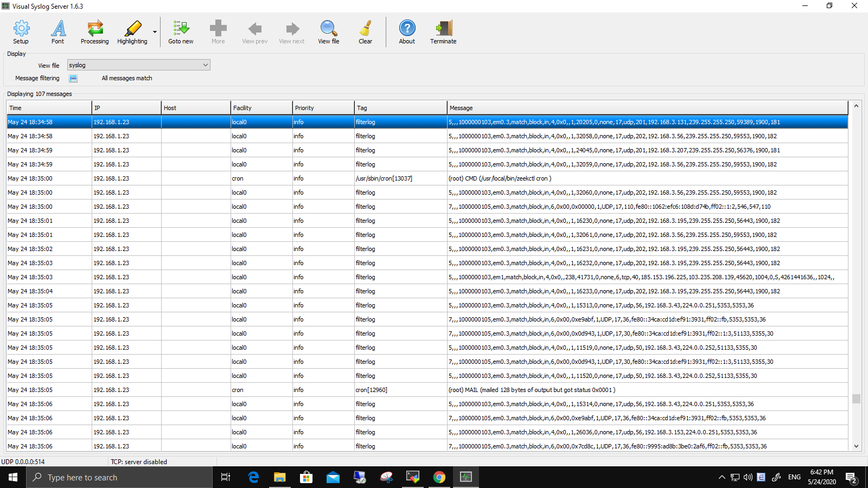Select the highlighted May 24 18:34:58 row
Image resolution: width=868 pixels, height=488 pixels.
click(427, 122)
